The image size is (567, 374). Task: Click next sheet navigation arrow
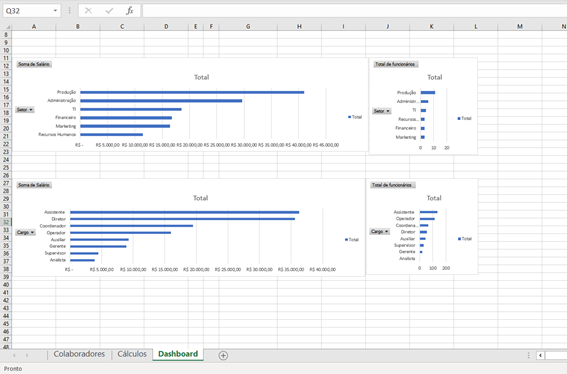(x=27, y=356)
